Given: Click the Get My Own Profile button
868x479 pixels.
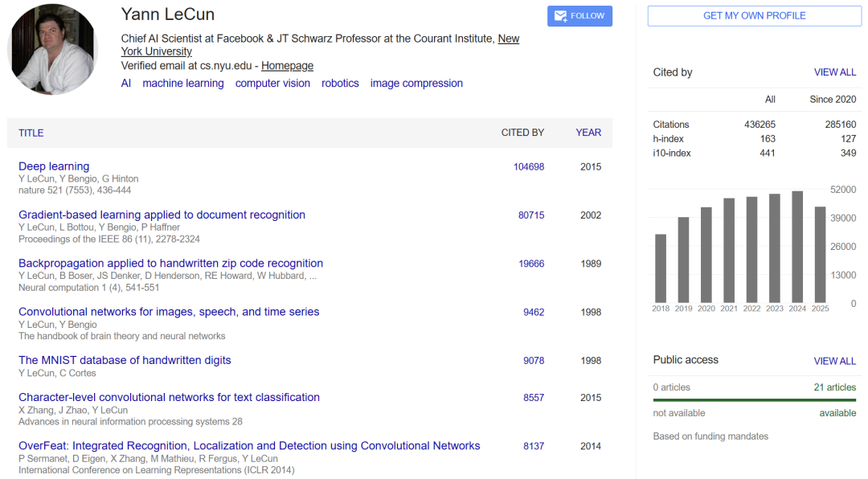Looking at the screenshot, I should point(754,16).
